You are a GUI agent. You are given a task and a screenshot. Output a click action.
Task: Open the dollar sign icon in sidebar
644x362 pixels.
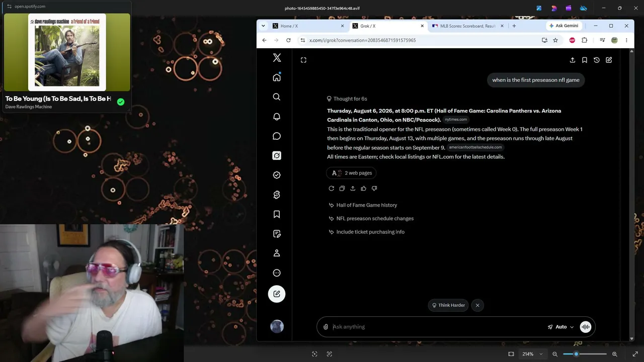tap(277, 195)
